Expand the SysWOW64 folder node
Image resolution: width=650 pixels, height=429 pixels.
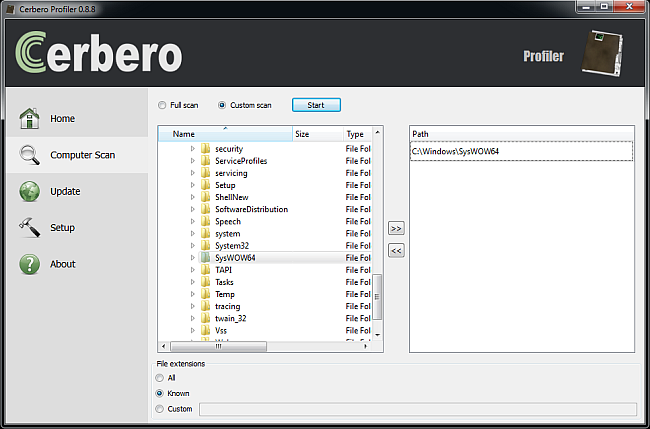click(x=193, y=258)
